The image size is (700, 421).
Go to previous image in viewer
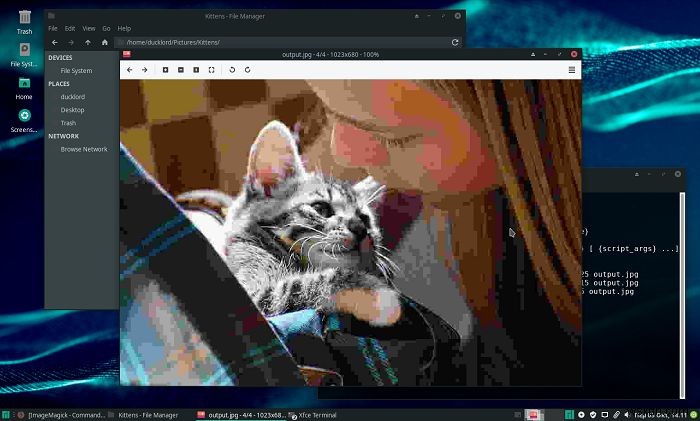[129, 70]
